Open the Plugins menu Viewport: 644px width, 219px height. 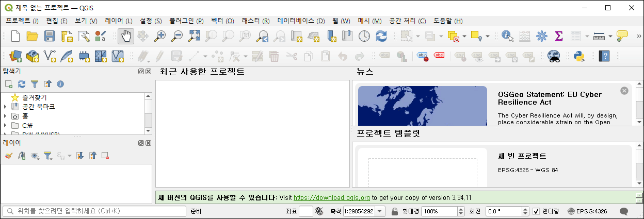[x=185, y=21]
